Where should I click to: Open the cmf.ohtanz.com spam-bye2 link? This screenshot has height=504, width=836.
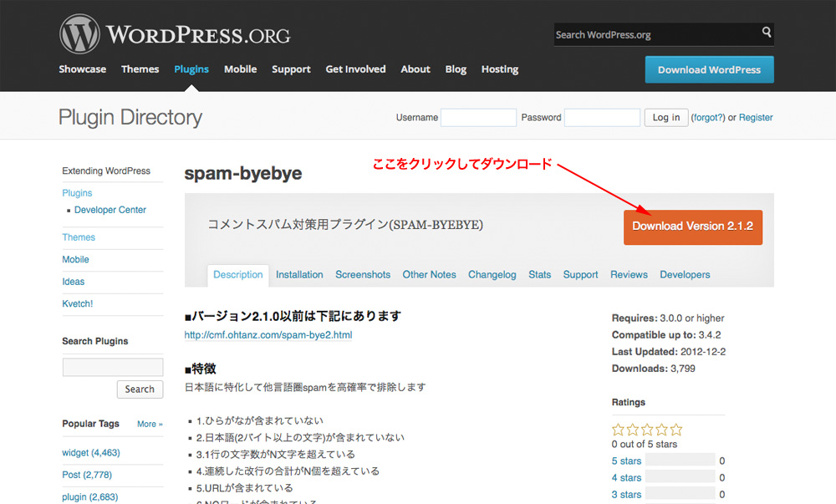[x=268, y=335]
